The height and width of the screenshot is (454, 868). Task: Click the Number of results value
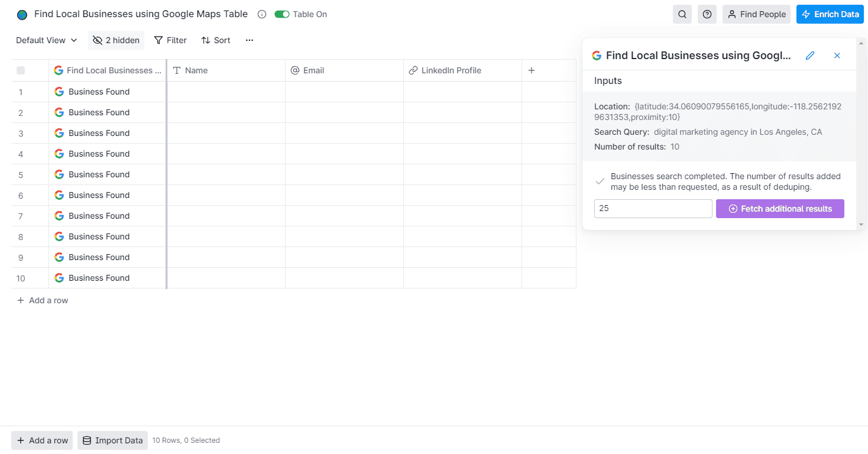(x=675, y=147)
